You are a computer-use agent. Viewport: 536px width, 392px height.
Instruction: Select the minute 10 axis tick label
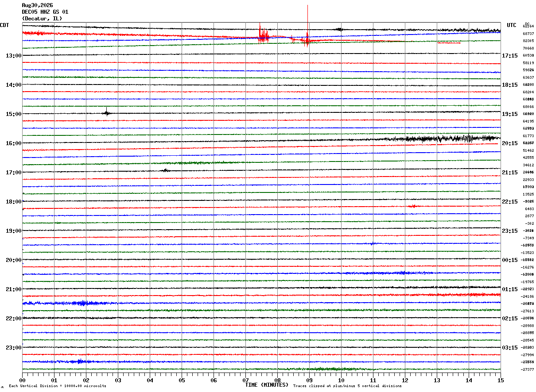[341, 380]
